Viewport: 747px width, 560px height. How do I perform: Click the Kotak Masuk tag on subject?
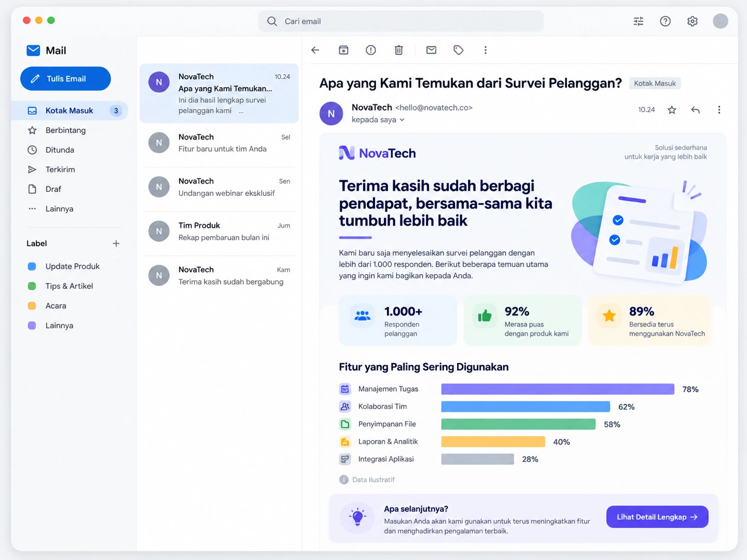coord(655,84)
